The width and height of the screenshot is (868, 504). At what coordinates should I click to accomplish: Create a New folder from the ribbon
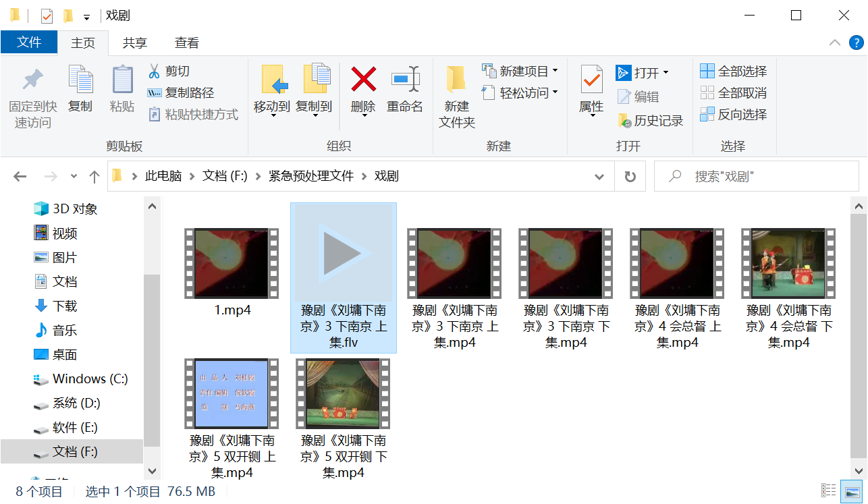pyautogui.click(x=457, y=97)
